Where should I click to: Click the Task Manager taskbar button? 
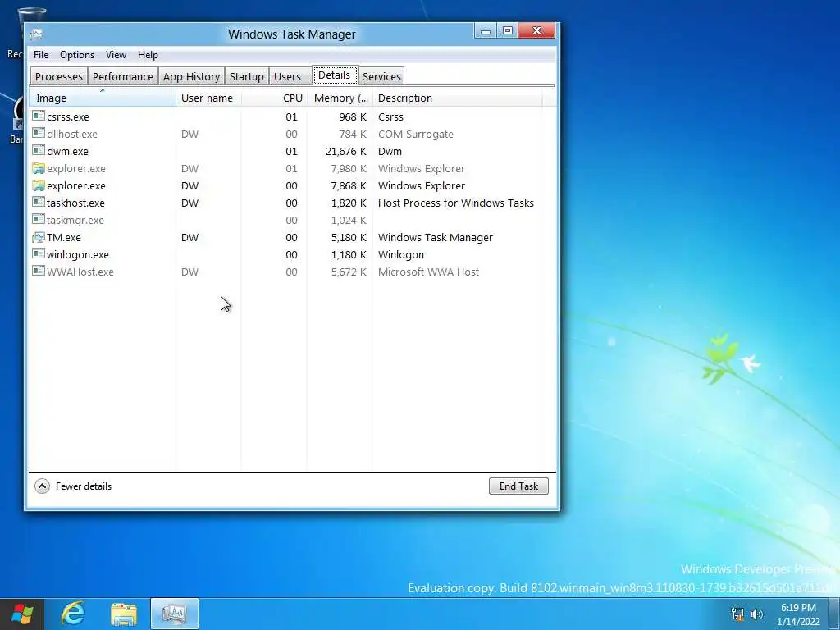(175, 614)
